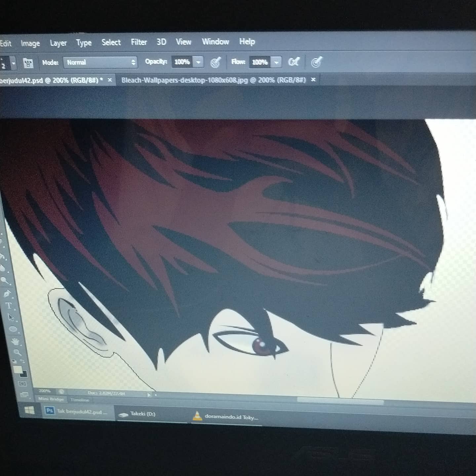Select the foreground color swatch
The image size is (476, 476).
[18, 369]
